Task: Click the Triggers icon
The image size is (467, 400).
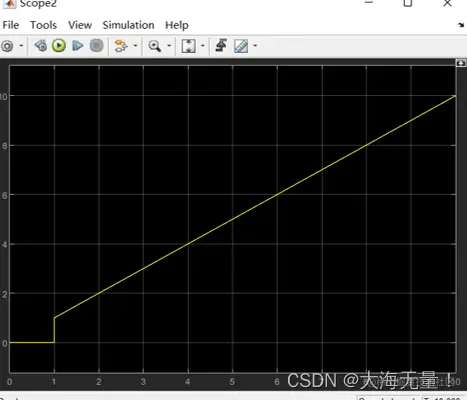Action: [x=221, y=45]
